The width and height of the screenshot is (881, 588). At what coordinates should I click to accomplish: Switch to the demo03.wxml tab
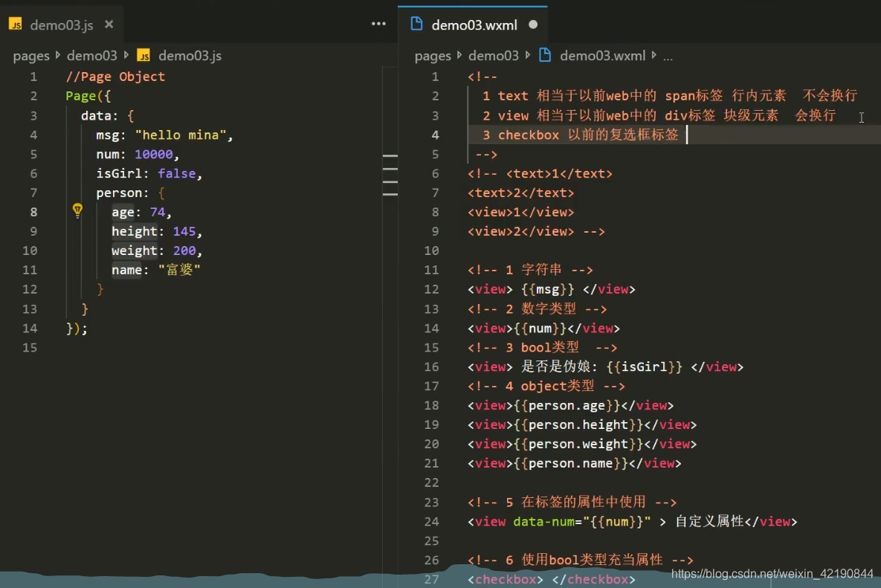click(x=474, y=25)
